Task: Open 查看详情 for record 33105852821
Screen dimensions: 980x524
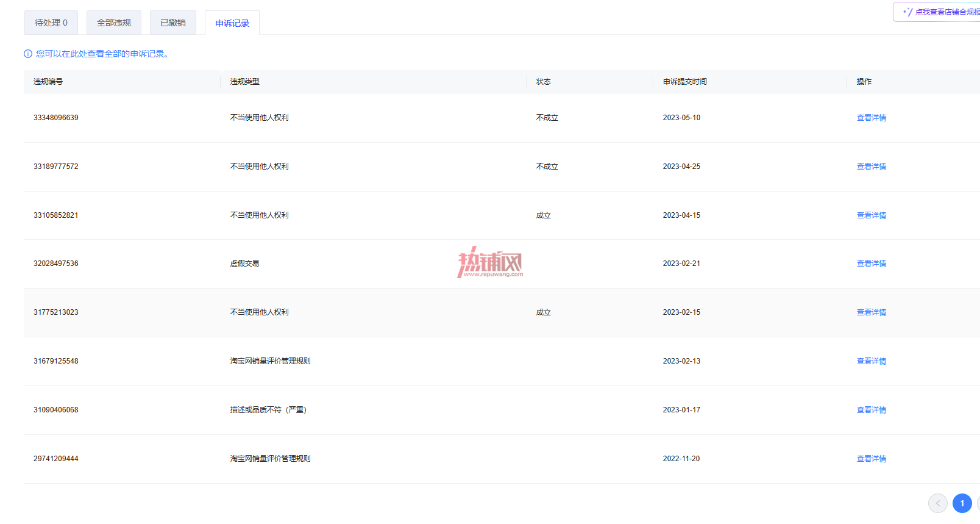Action: [872, 215]
